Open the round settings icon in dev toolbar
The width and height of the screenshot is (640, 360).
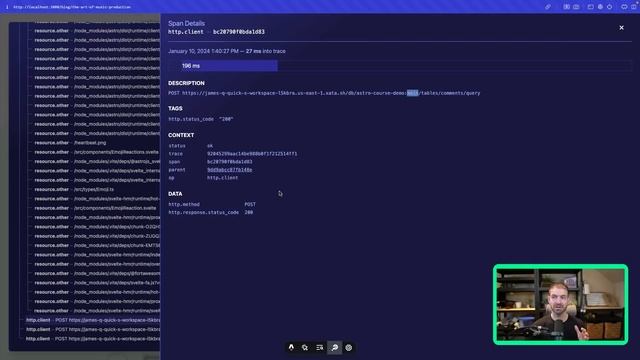(349, 347)
